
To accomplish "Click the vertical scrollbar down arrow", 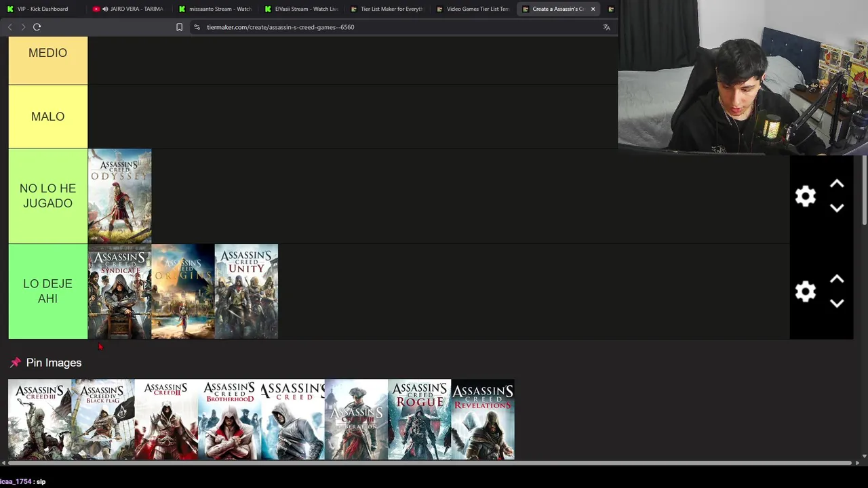I will coord(863,456).
